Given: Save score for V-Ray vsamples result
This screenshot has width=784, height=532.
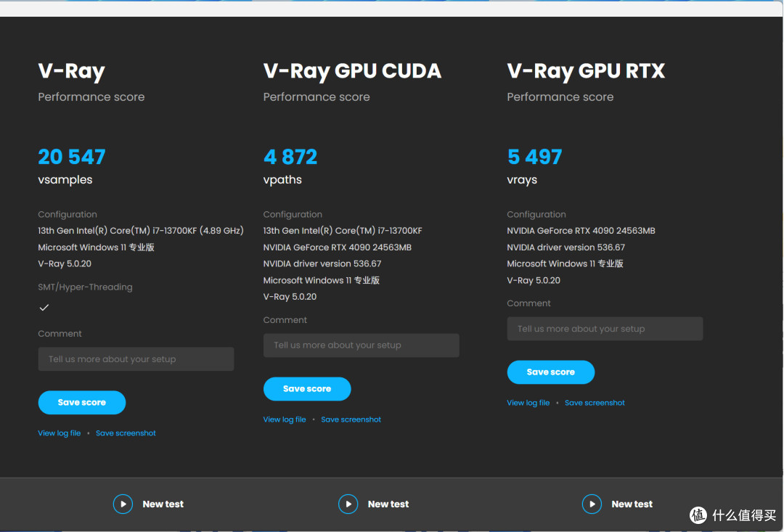Looking at the screenshot, I should (x=81, y=403).
